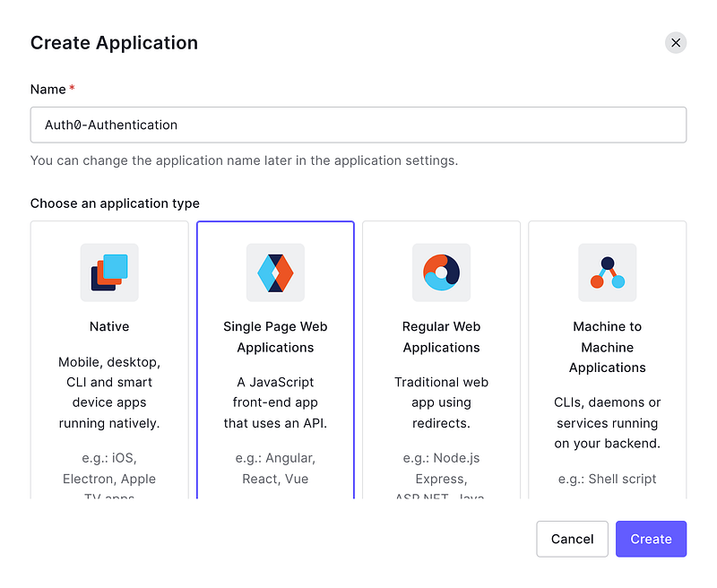Click the 'e.g.: Shell script' example text
717x588 pixels.
608,479
